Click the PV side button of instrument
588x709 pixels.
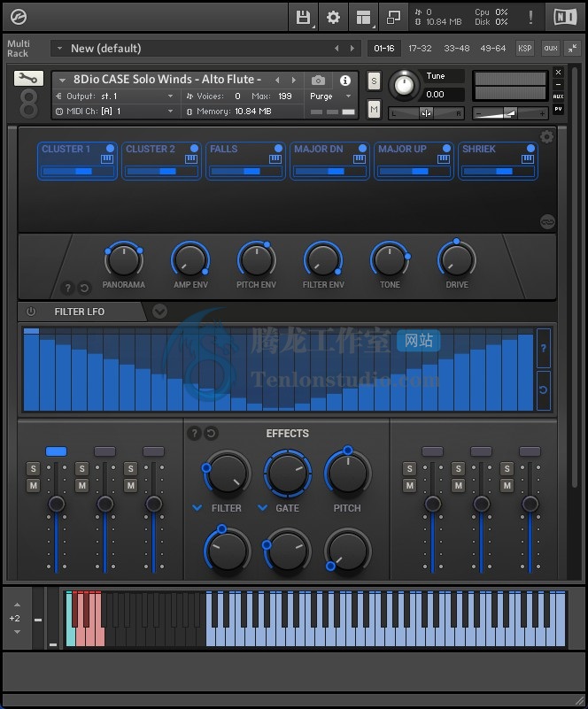pyautogui.click(x=559, y=109)
